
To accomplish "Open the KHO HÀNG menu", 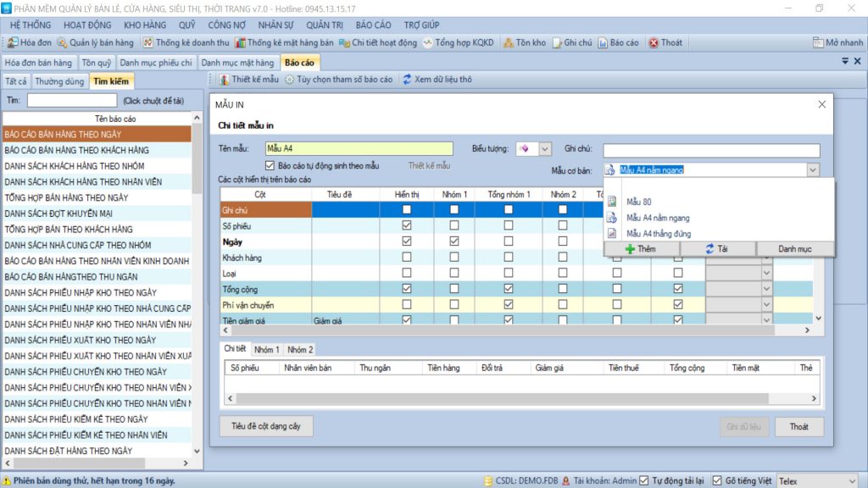I will pos(144,25).
